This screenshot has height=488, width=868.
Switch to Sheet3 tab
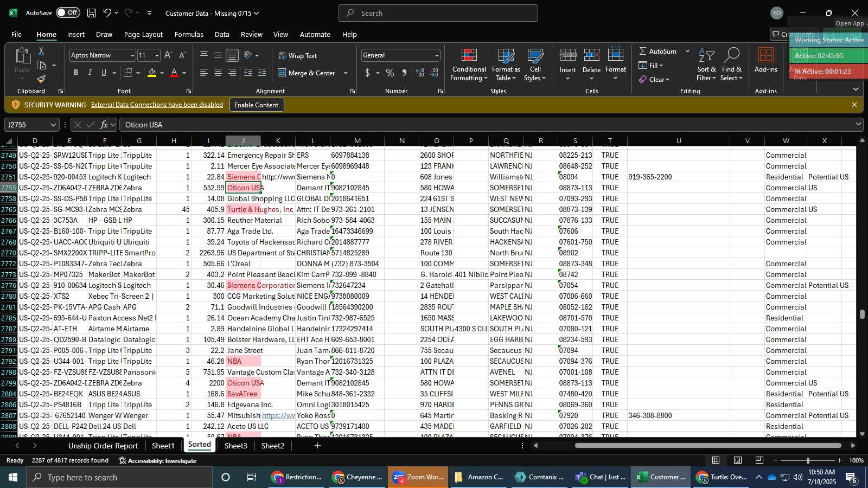click(236, 446)
